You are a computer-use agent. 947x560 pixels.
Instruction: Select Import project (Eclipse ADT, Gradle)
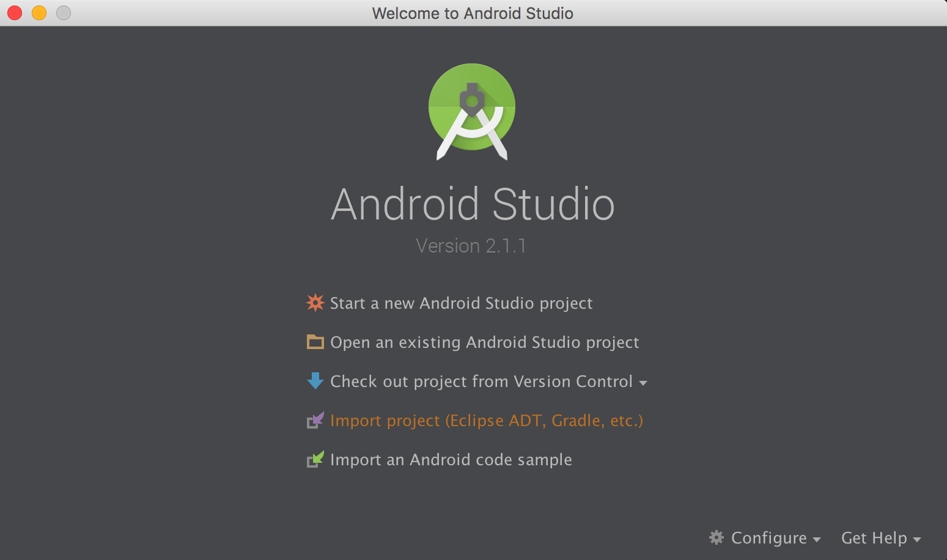click(486, 420)
